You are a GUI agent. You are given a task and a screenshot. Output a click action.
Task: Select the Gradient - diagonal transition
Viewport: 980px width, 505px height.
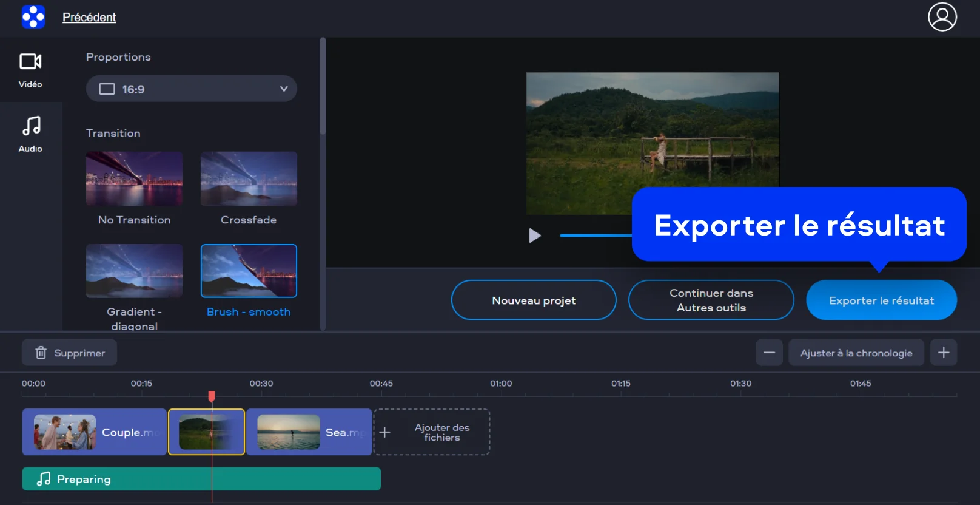point(134,271)
